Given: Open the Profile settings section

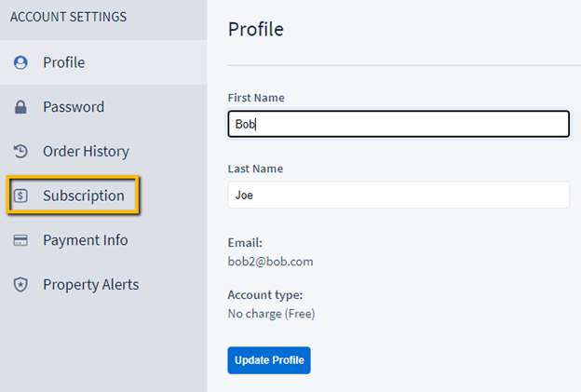Looking at the screenshot, I should (x=63, y=62).
